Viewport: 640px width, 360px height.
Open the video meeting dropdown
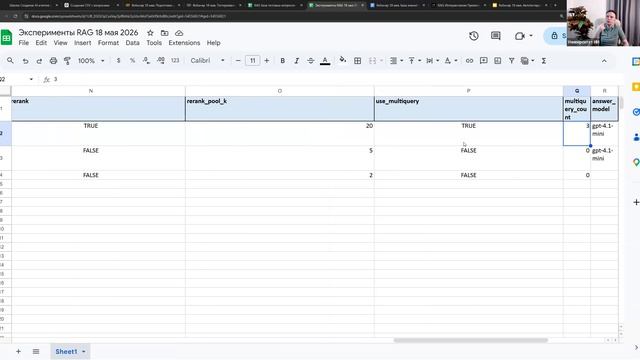(x=531, y=36)
